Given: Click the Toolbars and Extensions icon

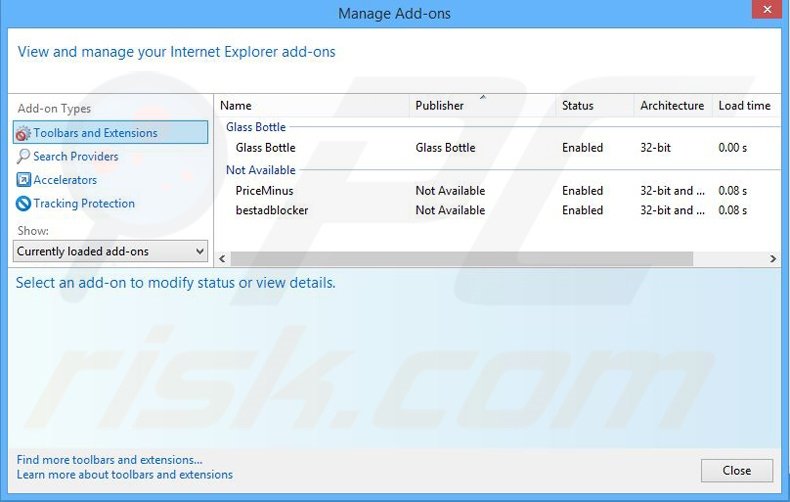Looking at the screenshot, I should pyautogui.click(x=24, y=133).
